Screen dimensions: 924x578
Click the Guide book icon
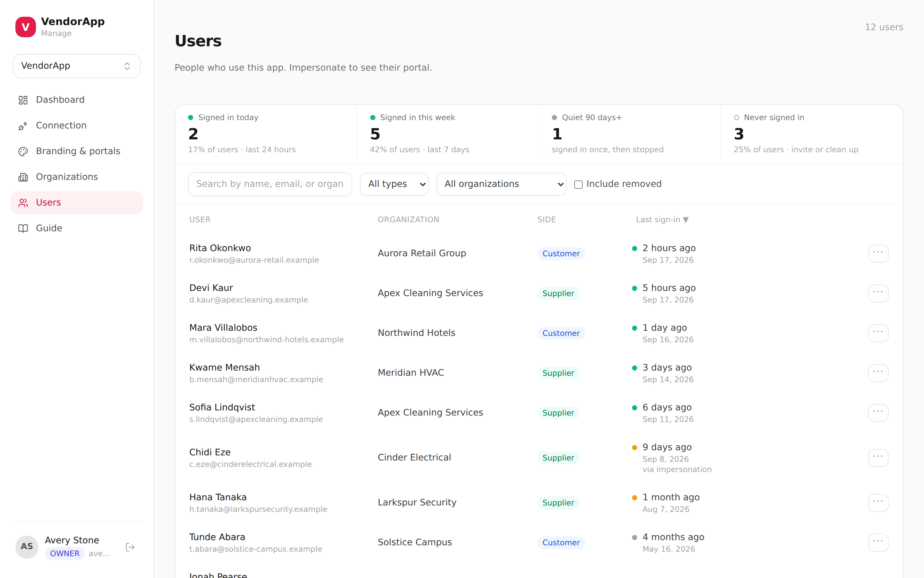(x=23, y=228)
